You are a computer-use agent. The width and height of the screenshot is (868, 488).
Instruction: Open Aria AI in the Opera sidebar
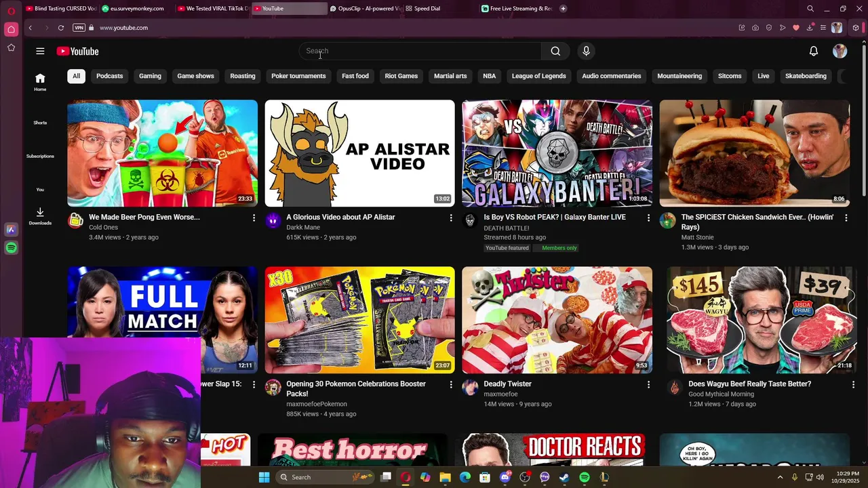[x=11, y=230]
